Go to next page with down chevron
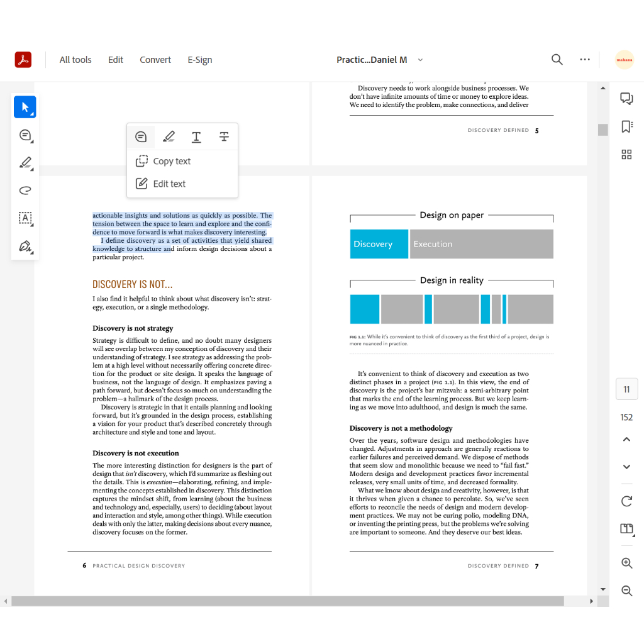The image size is (644, 644). tap(626, 467)
